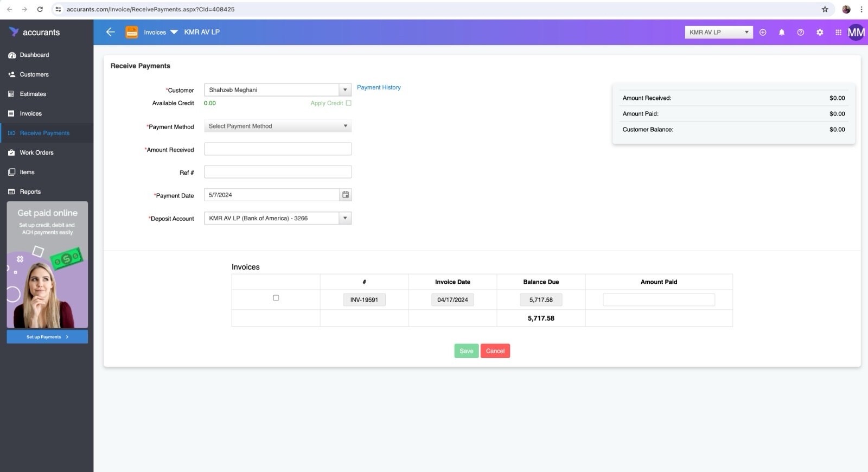
Task: Click the Invoice Date column header
Action: click(452, 282)
